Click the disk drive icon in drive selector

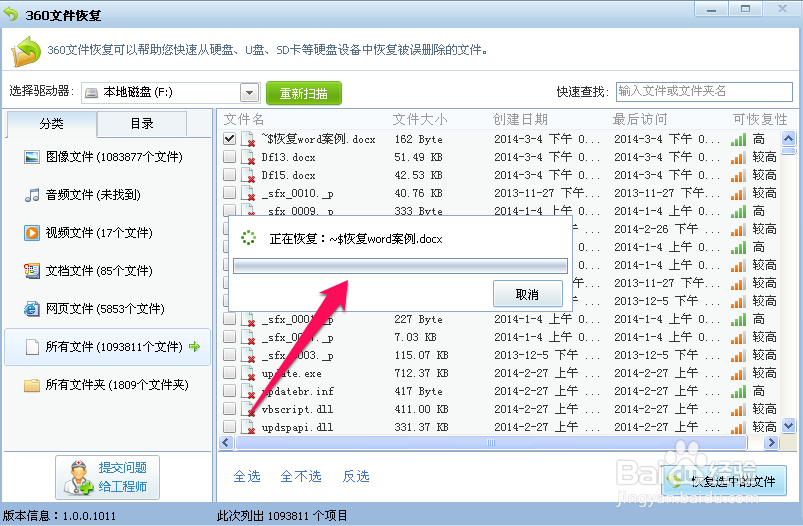(91, 93)
